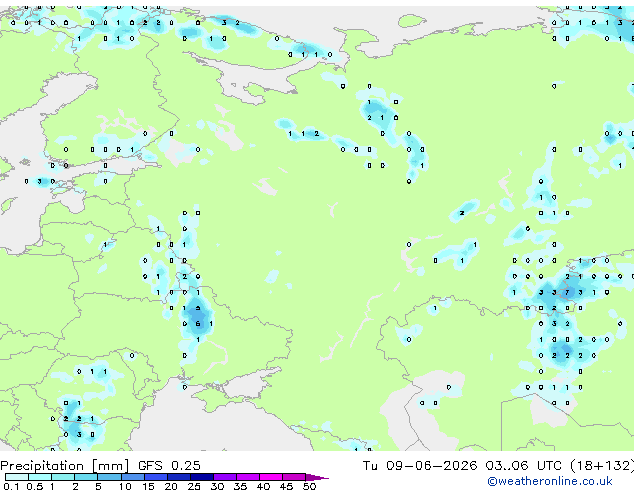This screenshot has height=490, width=634.
Task: Click the above-50 mm arrow tip of legend
Action: click(317, 477)
